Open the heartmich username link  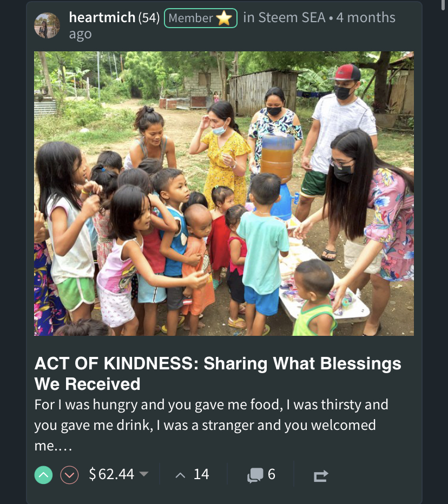click(x=102, y=17)
